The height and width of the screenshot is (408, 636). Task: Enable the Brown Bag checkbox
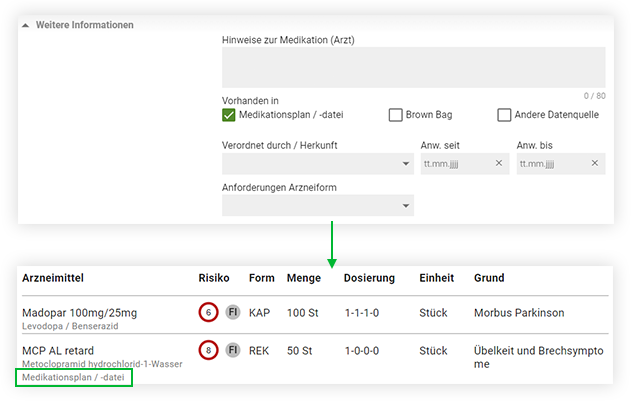coord(395,115)
